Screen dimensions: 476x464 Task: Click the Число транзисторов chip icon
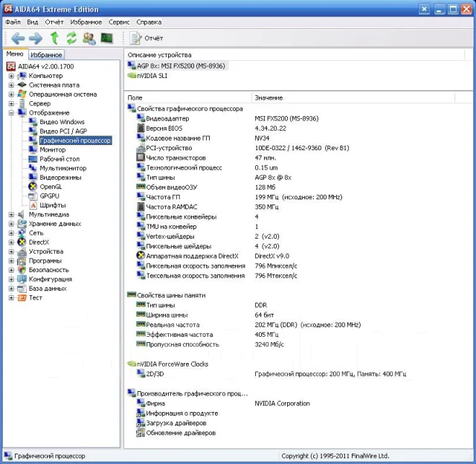[x=141, y=158]
